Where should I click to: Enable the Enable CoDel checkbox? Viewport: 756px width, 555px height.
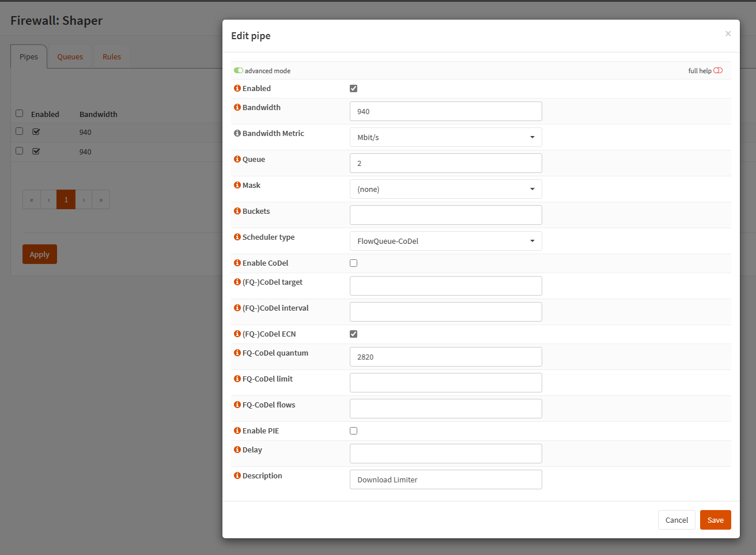point(353,263)
